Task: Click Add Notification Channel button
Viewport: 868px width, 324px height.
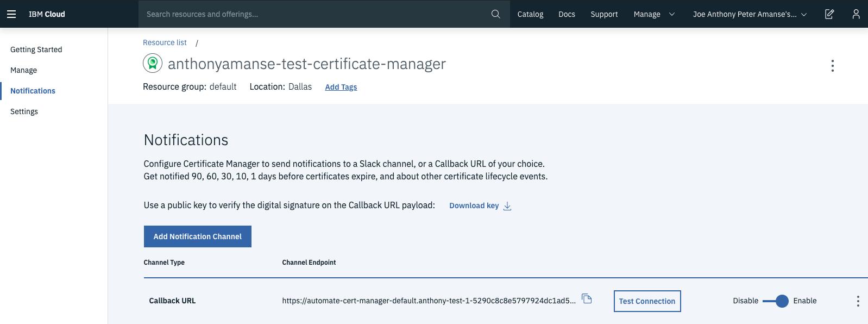Action: [x=198, y=236]
